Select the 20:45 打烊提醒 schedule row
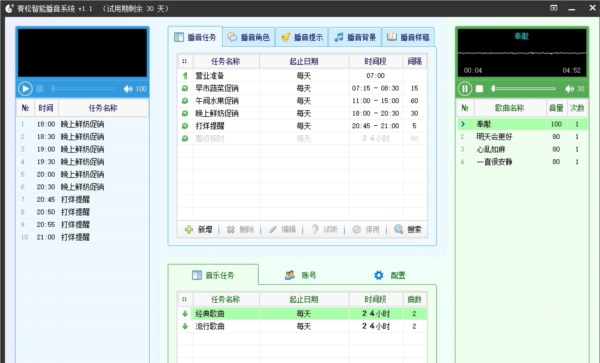600x363 pixels. coord(82,199)
